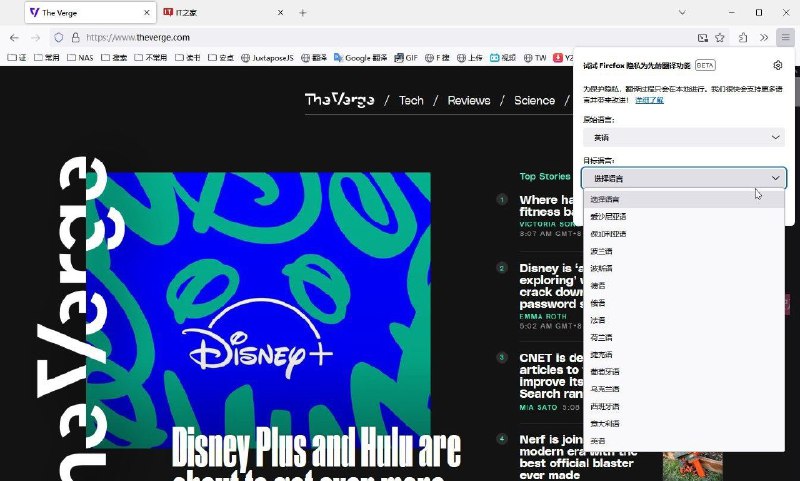Choose 法语 as target language
Screen dimensions: 800x481
tap(683, 320)
